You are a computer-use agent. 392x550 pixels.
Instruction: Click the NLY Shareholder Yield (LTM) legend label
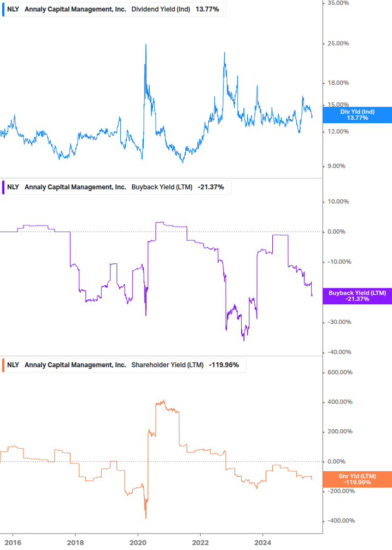[124, 365]
